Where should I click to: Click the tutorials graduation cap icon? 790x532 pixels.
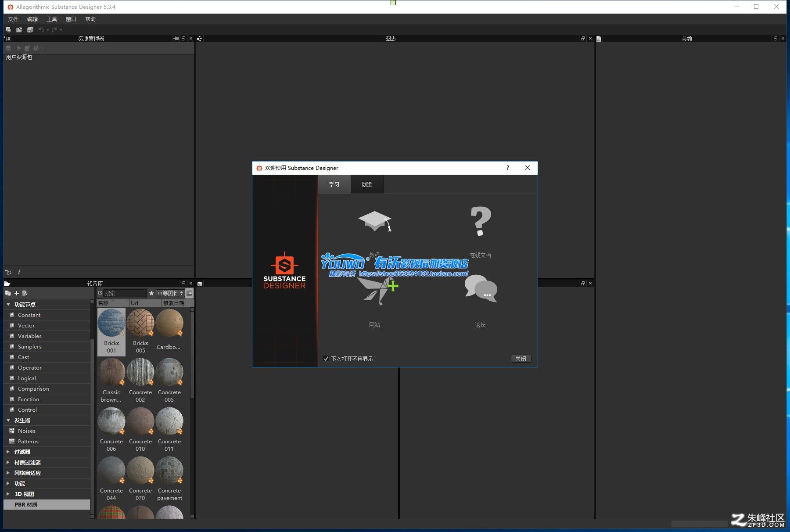point(374,221)
